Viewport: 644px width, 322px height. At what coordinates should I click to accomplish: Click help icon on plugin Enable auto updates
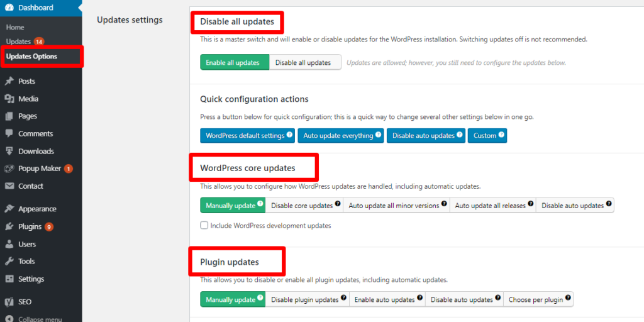tap(419, 297)
